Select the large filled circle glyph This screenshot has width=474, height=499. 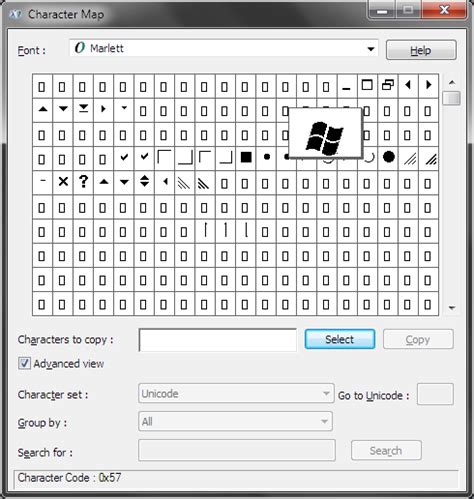[388, 158]
